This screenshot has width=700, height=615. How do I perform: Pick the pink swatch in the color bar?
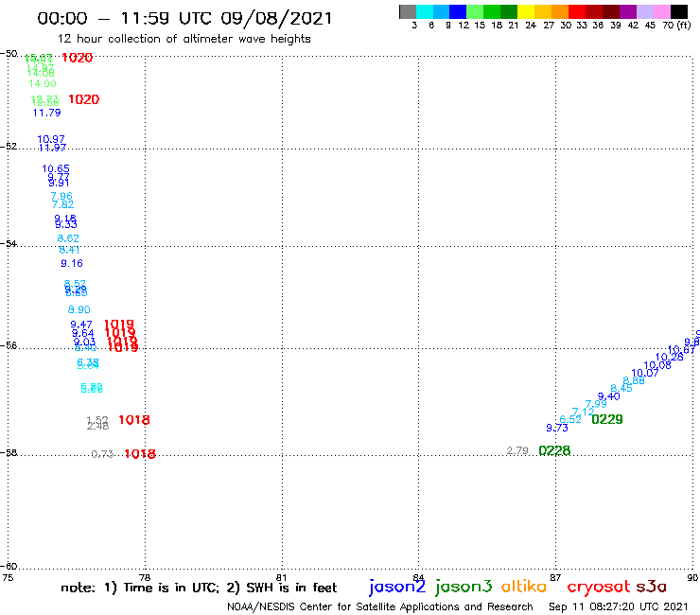661,11
